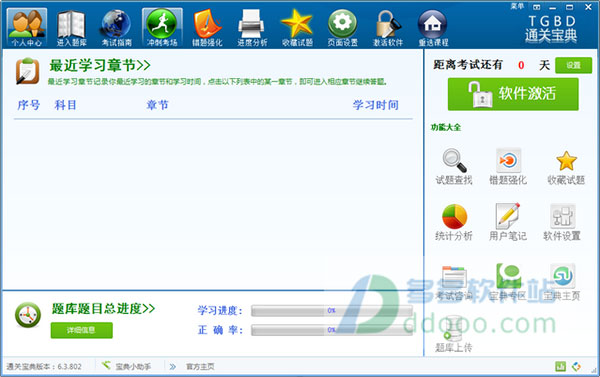600x377 pixels.
Task: Click the red 0 exam countdown value
Action: tap(521, 65)
